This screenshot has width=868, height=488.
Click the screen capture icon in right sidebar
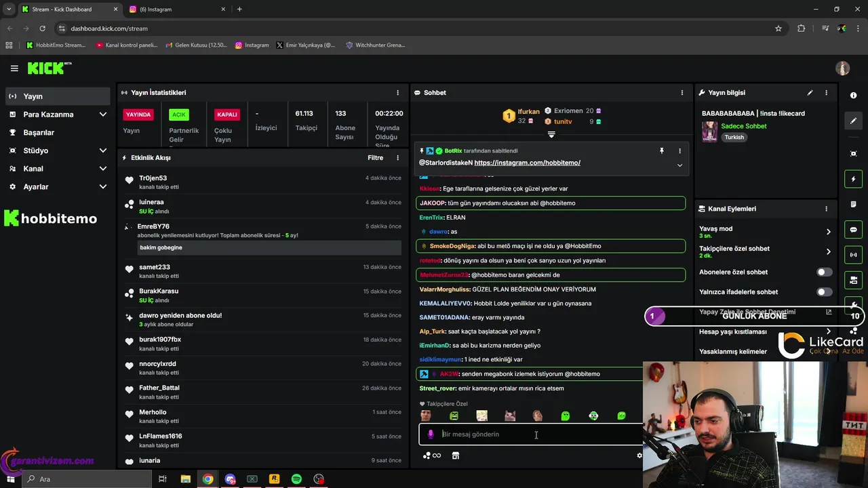(x=854, y=154)
